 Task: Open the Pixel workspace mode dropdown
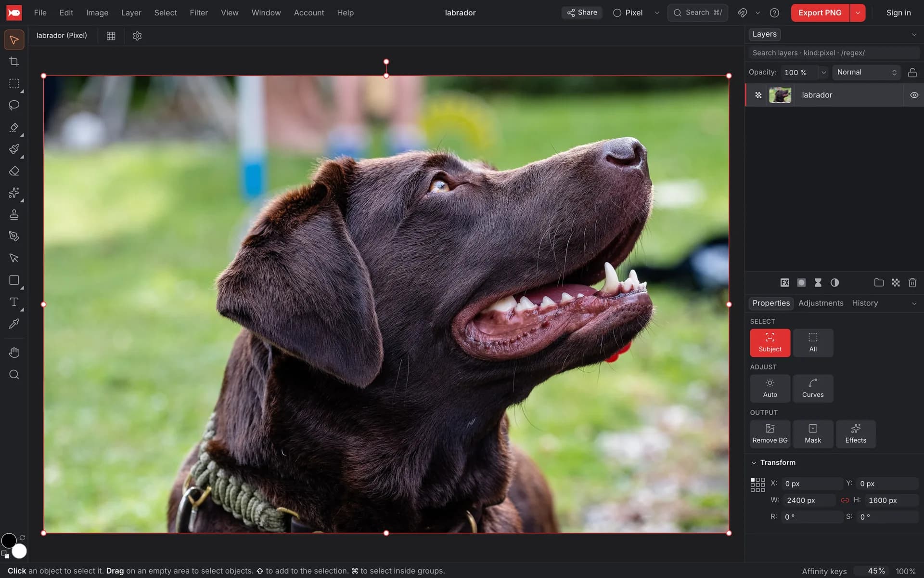(636, 13)
